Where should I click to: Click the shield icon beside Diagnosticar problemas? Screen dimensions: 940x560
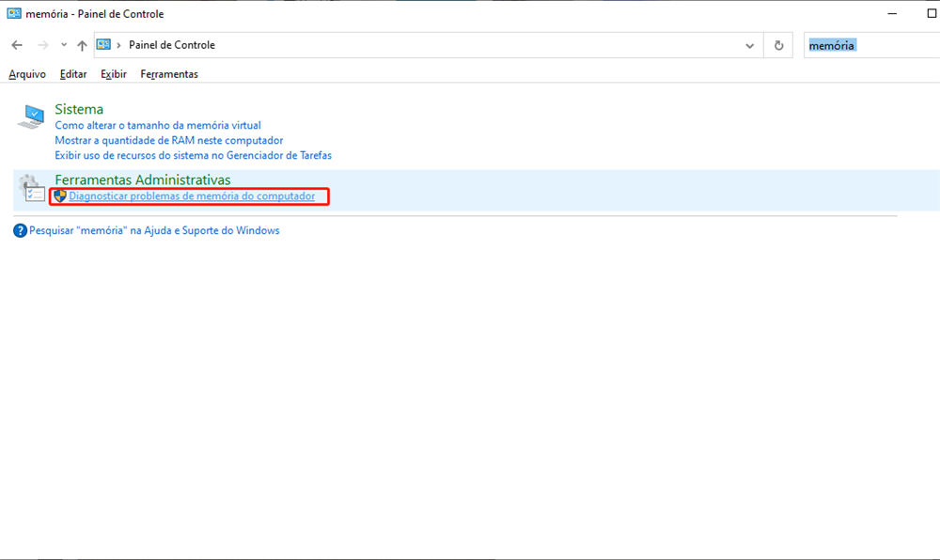click(59, 196)
